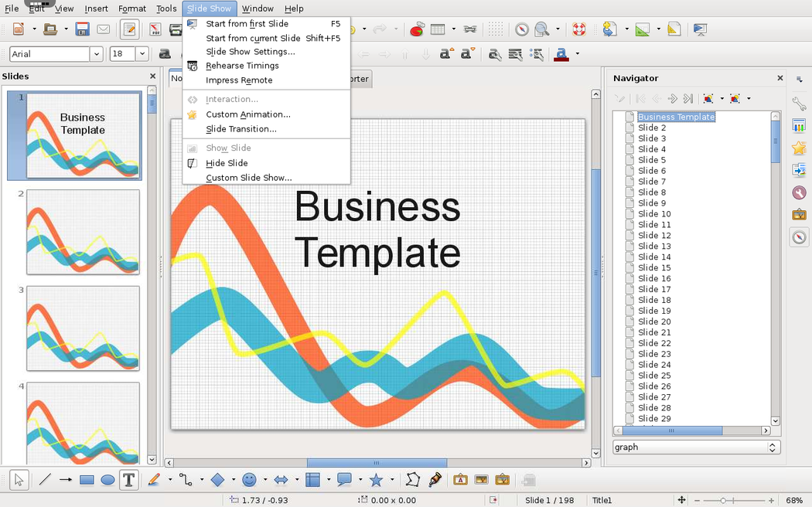Select Slide 10 in Navigator list
Viewport: 812px width, 507px height.
[x=654, y=214]
